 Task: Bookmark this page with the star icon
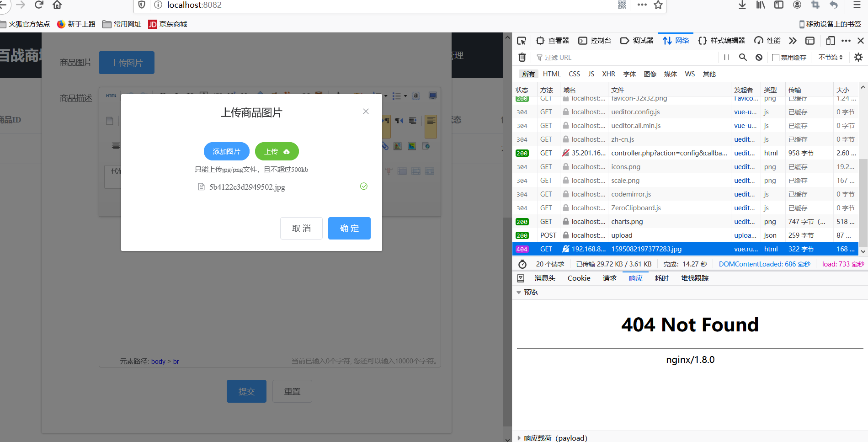coord(658,5)
